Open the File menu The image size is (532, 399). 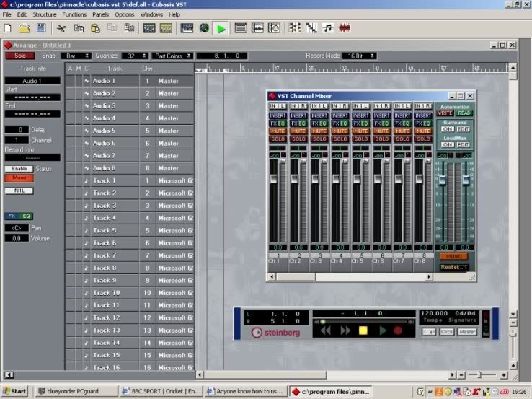coord(6,14)
